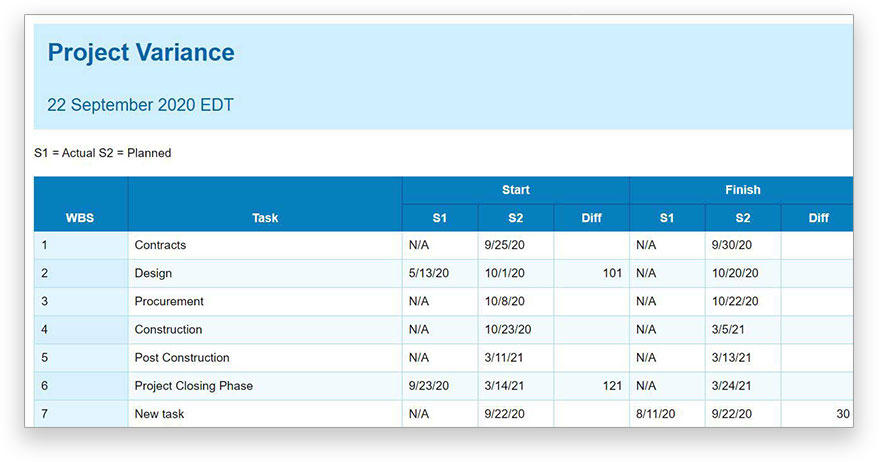This screenshot has height=462, width=878.
Task: Click WBS number 5 in Post Construction row
Action: (44, 357)
